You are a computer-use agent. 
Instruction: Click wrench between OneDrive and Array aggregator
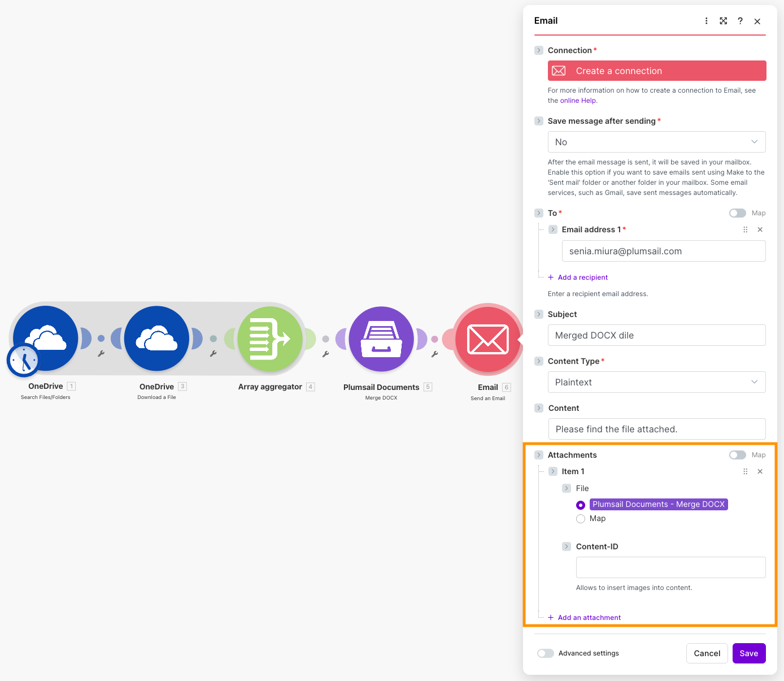click(214, 354)
